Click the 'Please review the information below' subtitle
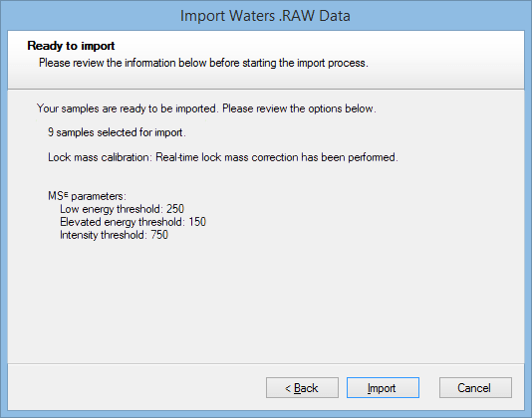Image resolution: width=532 pixels, height=418 pixels. [203, 63]
